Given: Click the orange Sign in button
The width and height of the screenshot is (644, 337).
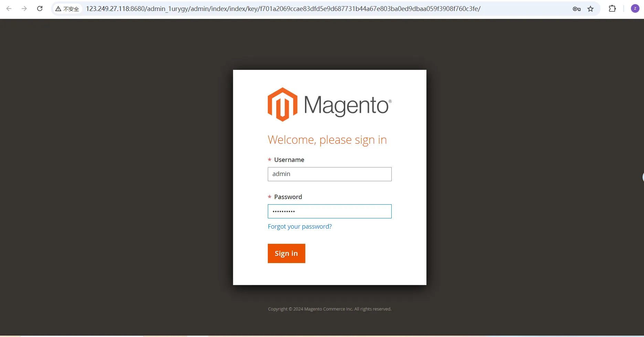Looking at the screenshot, I should point(286,253).
